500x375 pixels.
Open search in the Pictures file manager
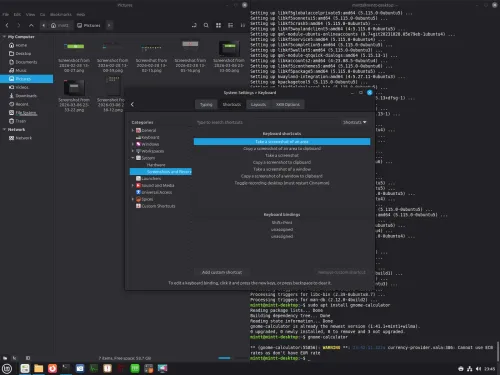tap(206, 25)
